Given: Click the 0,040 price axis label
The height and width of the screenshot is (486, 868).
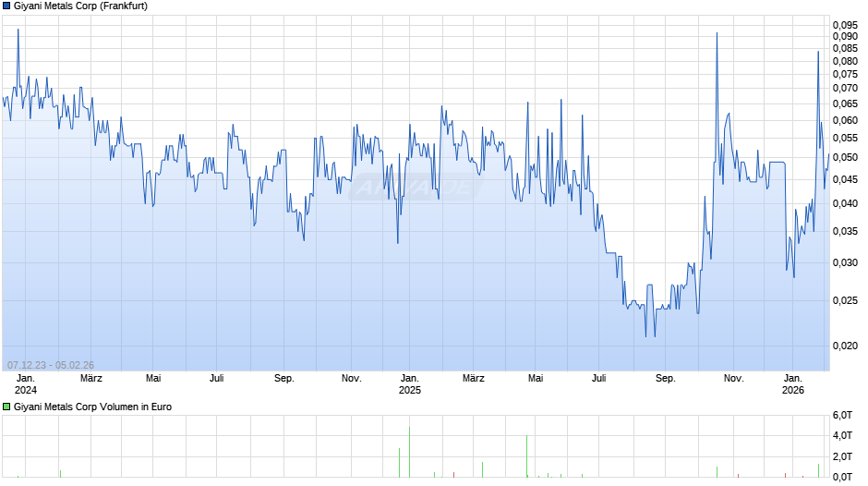Looking at the screenshot, I should point(845,203).
